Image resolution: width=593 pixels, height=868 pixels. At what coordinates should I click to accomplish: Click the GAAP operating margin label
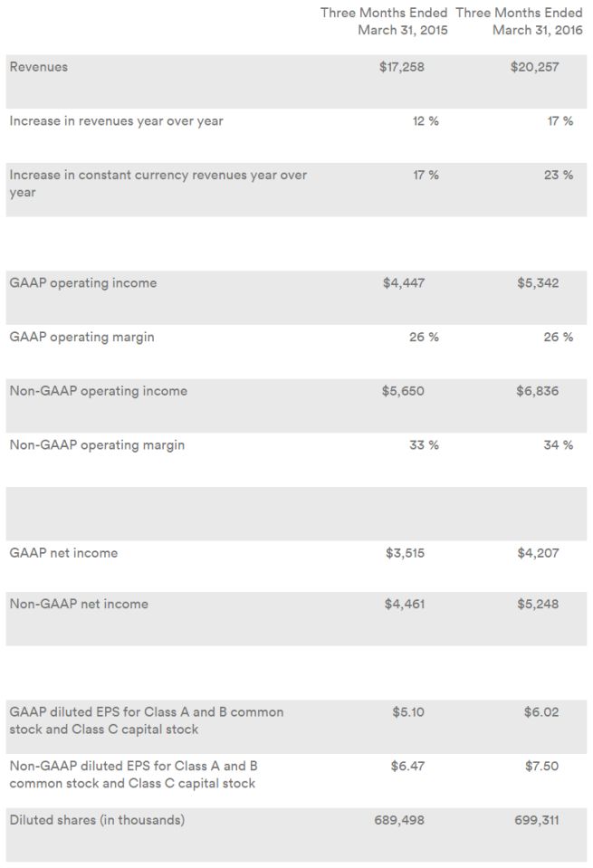[81, 337]
